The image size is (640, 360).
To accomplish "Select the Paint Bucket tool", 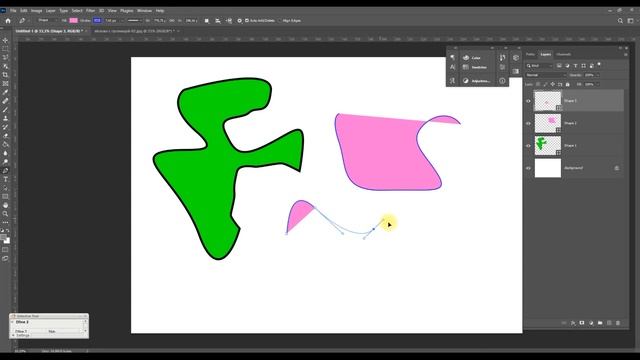I will point(5,144).
